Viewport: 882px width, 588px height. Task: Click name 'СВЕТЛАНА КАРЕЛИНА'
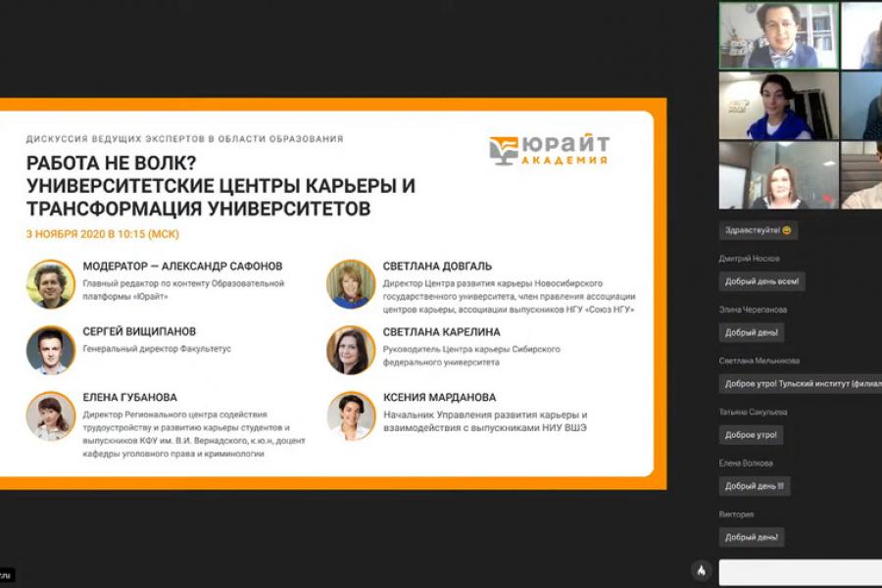pyautogui.click(x=442, y=332)
